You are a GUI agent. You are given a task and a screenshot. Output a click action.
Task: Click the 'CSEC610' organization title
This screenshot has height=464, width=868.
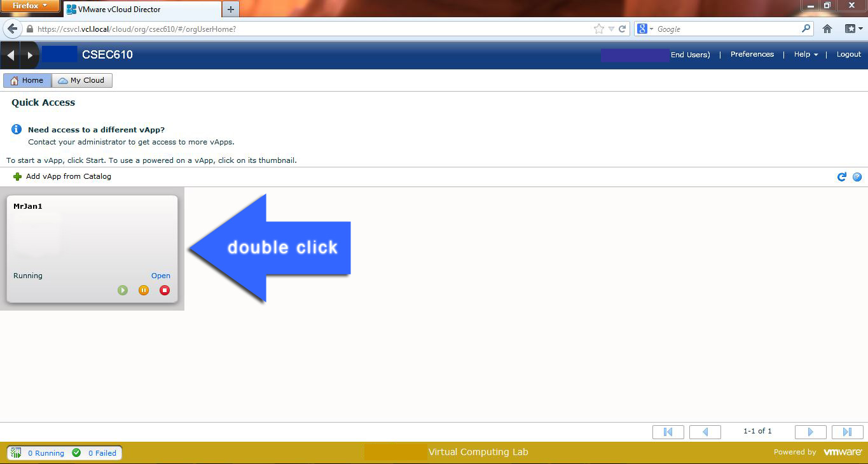[x=107, y=55]
